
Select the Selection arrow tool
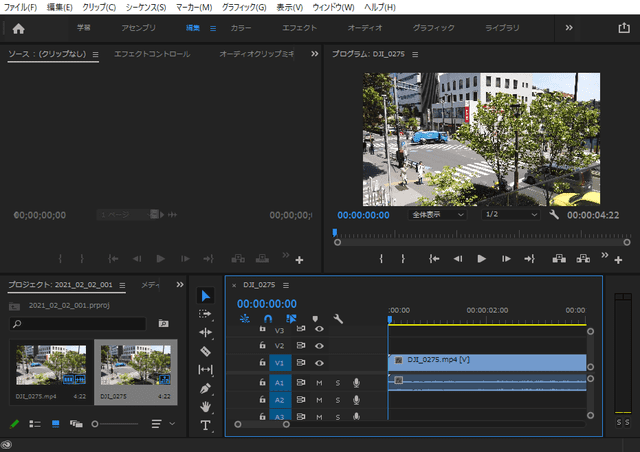tap(205, 296)
